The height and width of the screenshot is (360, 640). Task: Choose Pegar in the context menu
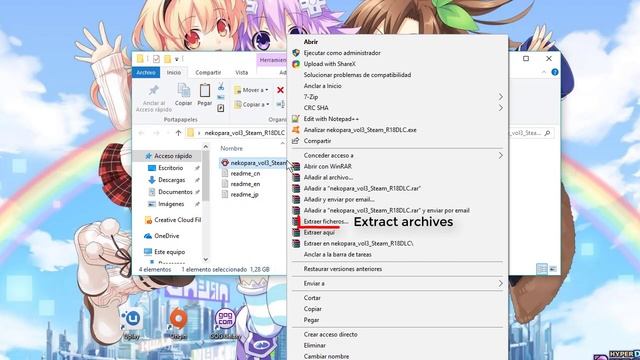click(x=311, y=320)
